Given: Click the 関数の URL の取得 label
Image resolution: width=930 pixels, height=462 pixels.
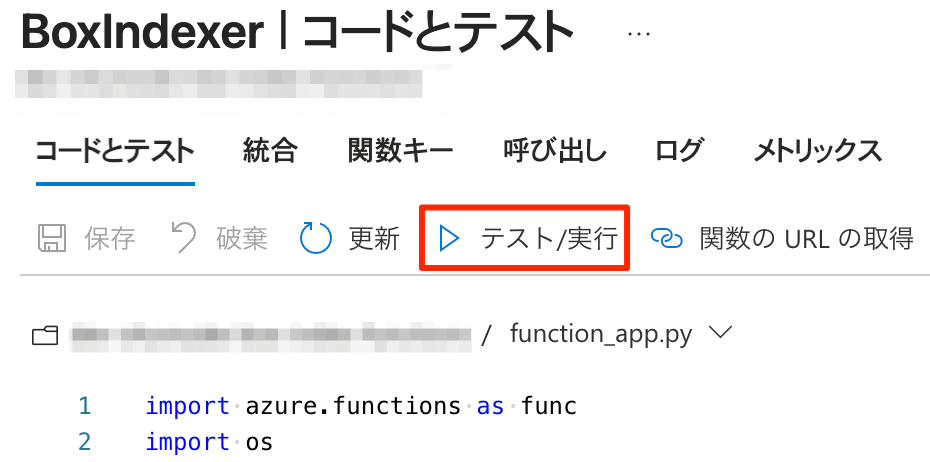Looking at the screenshot, I should pyautogui.click(x=806, y=239).
